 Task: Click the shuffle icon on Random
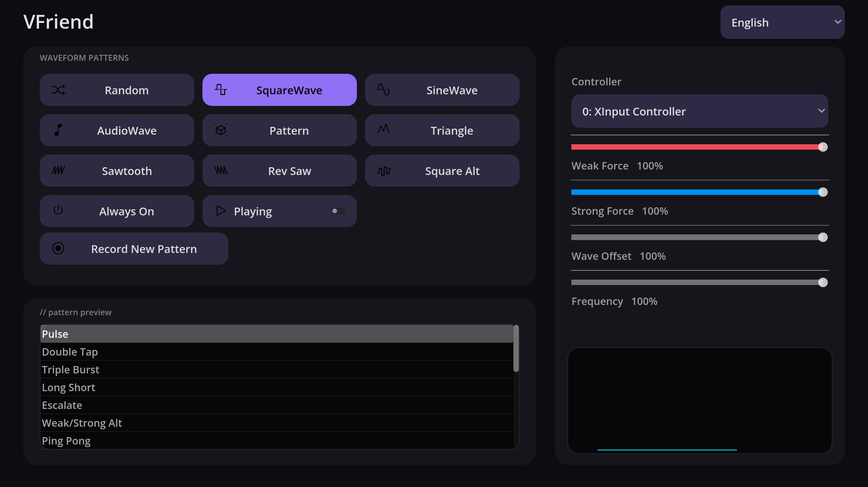58,90
